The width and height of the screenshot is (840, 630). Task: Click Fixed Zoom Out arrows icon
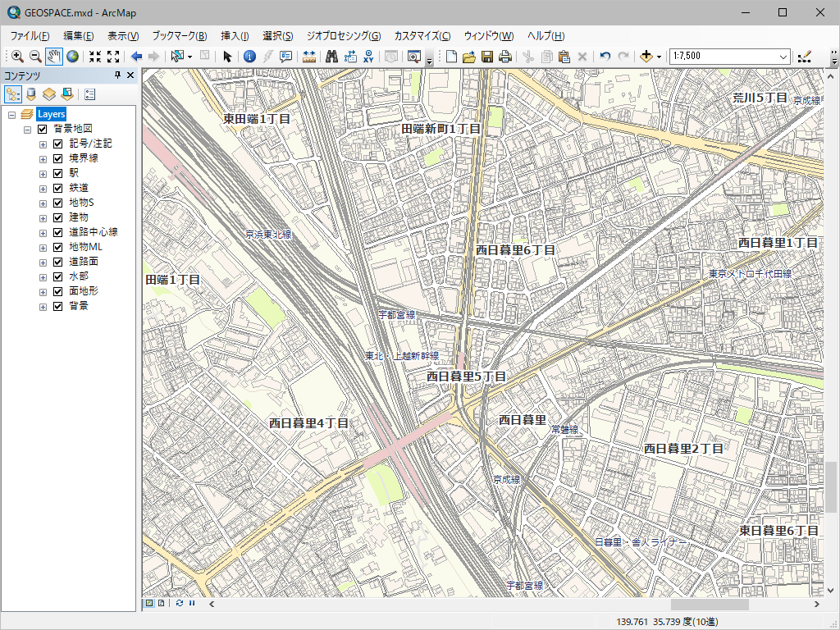click(113, 57)
